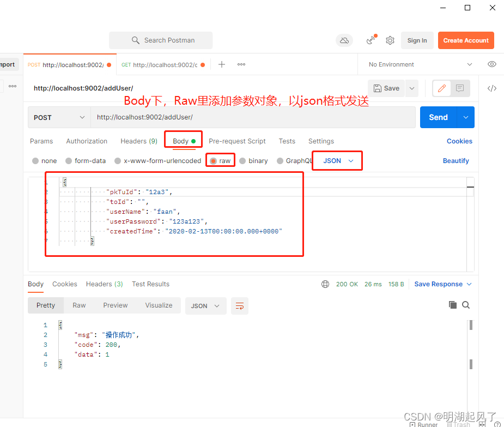Switch to the Authorization tab

pyautogui.click(x=87, y=141)
